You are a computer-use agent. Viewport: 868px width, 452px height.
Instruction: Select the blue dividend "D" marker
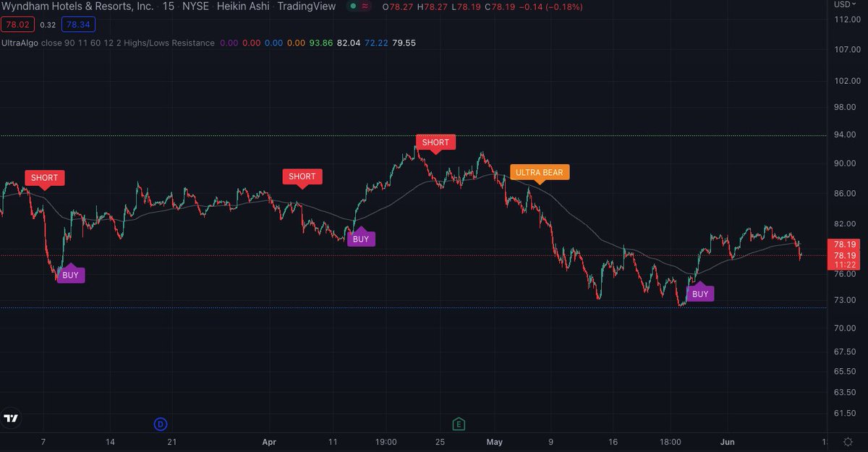coord(160,424)
